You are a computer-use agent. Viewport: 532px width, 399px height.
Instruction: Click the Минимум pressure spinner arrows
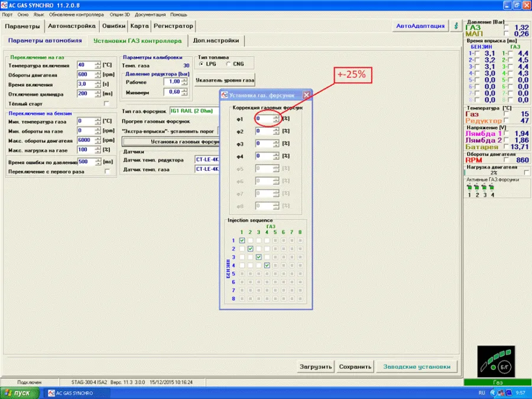tap(184, 92)
